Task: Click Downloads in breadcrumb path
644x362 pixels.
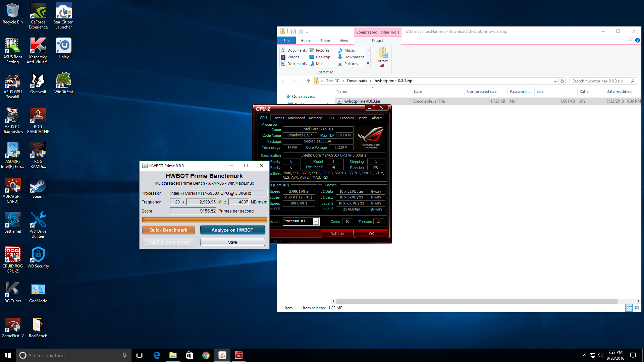Action: (x=357, y=81)
